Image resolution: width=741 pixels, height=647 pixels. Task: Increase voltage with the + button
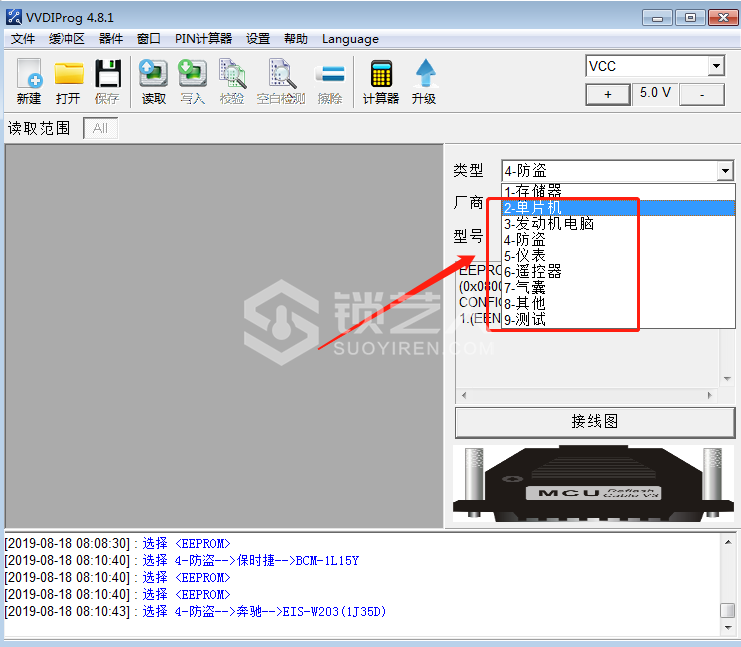(x=608, y=95)
